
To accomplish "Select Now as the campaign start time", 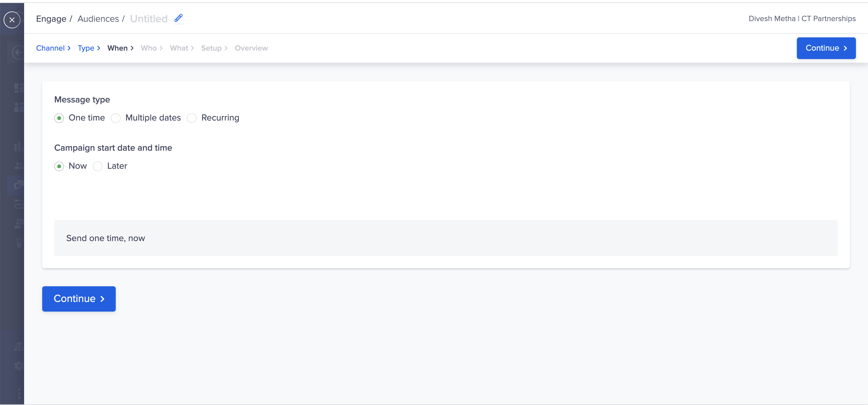I will [71, 166].
